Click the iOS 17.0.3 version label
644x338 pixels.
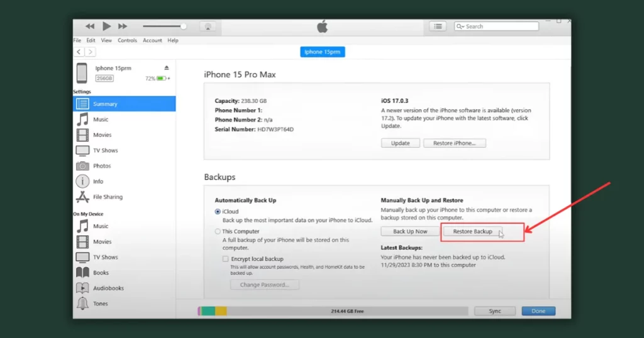coord(395,101)
